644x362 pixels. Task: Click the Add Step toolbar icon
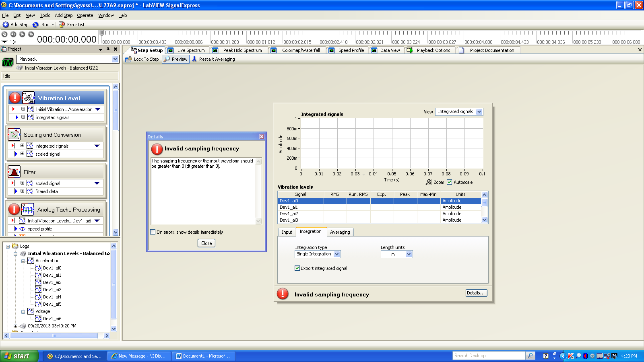tap(6, 25)
